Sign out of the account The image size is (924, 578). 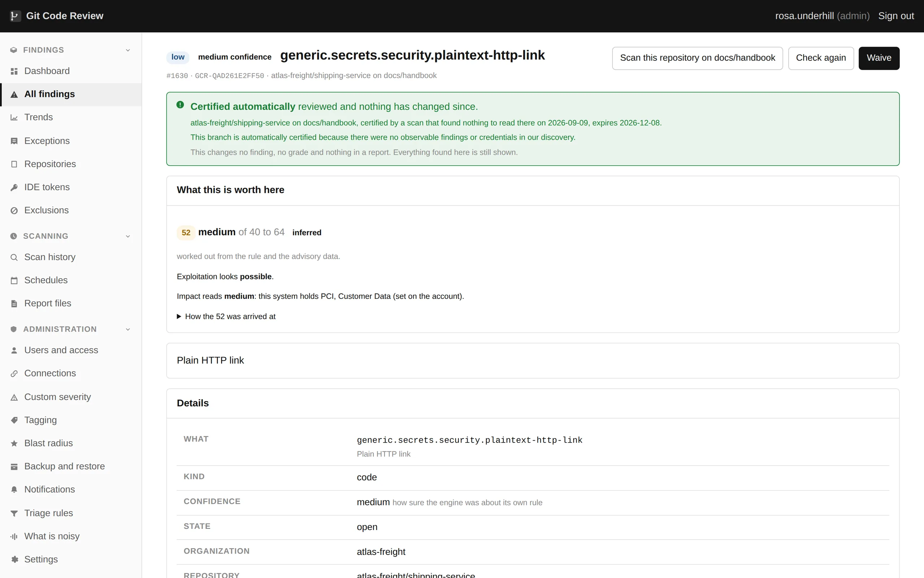pos(896,16)
